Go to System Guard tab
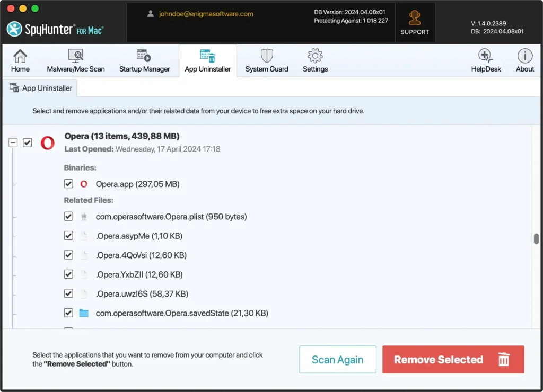543x392 pixels. (267, 60)
